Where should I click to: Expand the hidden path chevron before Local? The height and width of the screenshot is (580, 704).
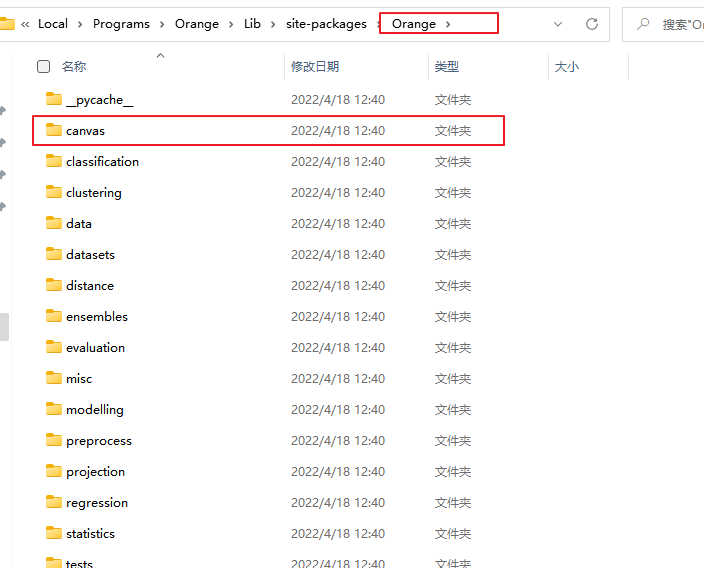(x=25, y=24)
